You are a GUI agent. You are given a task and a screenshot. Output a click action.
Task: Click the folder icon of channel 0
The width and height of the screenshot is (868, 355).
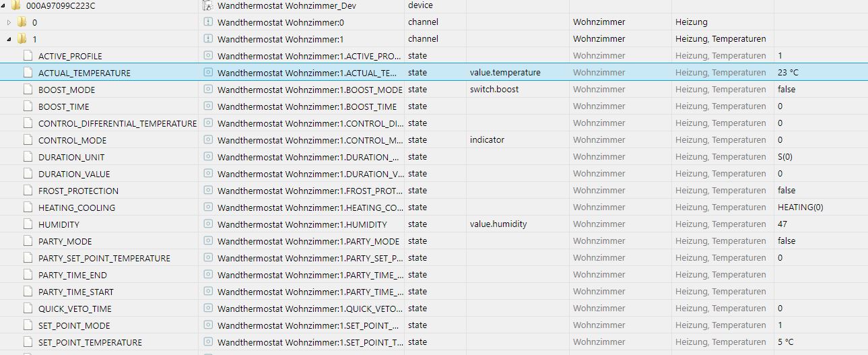[22, 22]
